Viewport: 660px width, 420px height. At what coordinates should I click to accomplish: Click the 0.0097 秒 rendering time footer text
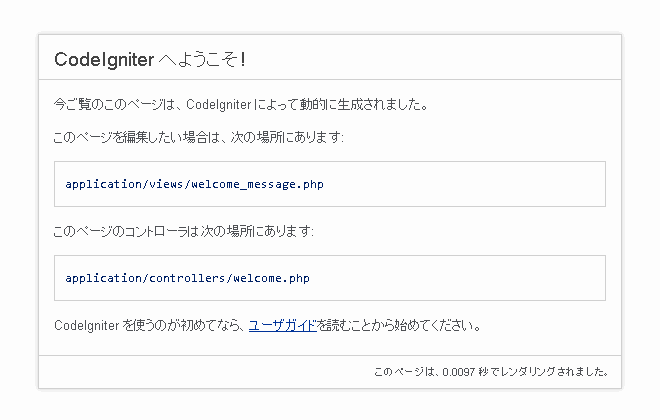[x=491, y=372]
